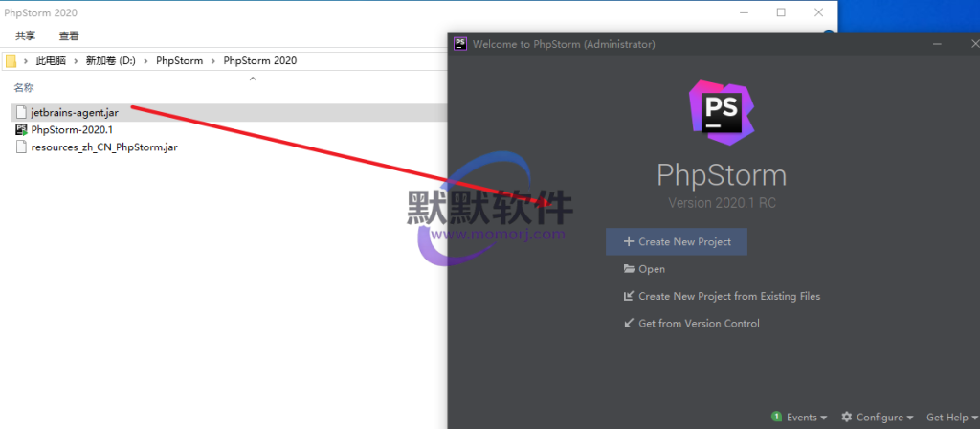Click 新加卷 (D:) breadcrumb segment
The height and width of the screenshot is (429, 980).
111,60
